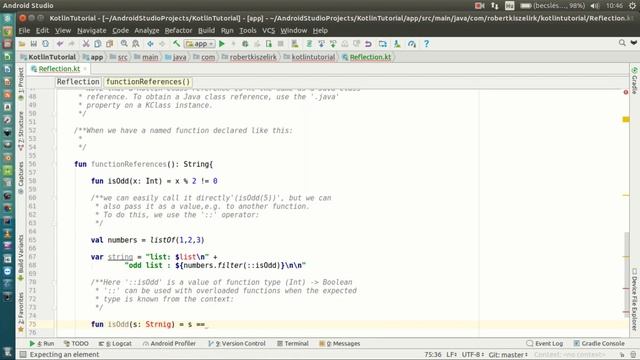The width and height of the screenshot is (640, 360).
Task: Select the functionReferences() editor breadcrumb
Action: [148, 82]
